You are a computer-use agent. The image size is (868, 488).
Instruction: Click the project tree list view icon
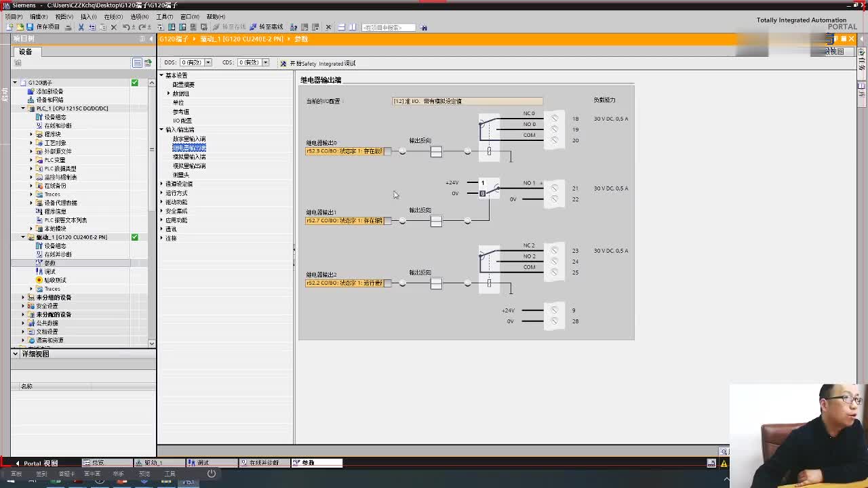tap(137, 62)
